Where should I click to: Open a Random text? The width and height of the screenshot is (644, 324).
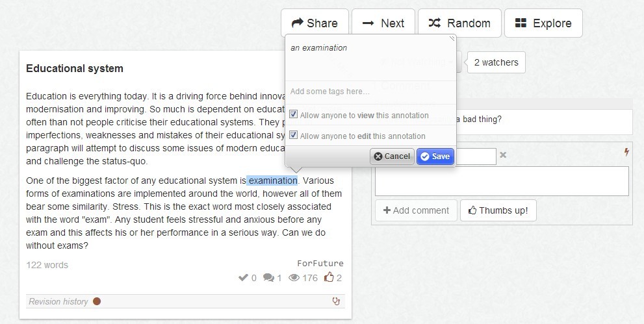coord(459,23)
